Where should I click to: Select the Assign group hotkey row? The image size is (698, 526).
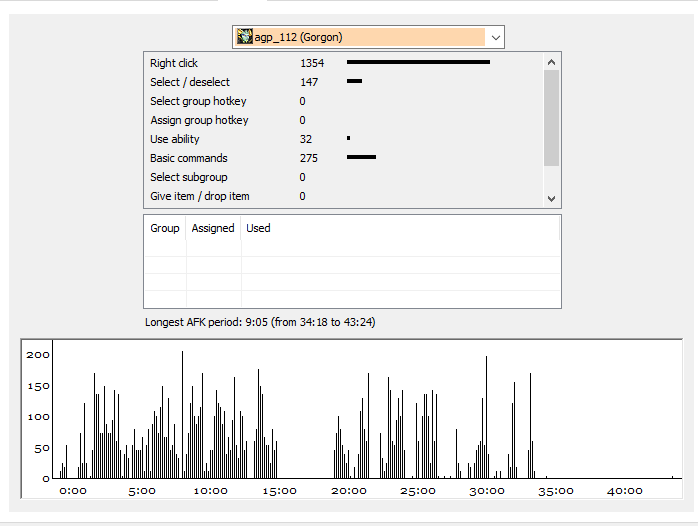(343, 120)
